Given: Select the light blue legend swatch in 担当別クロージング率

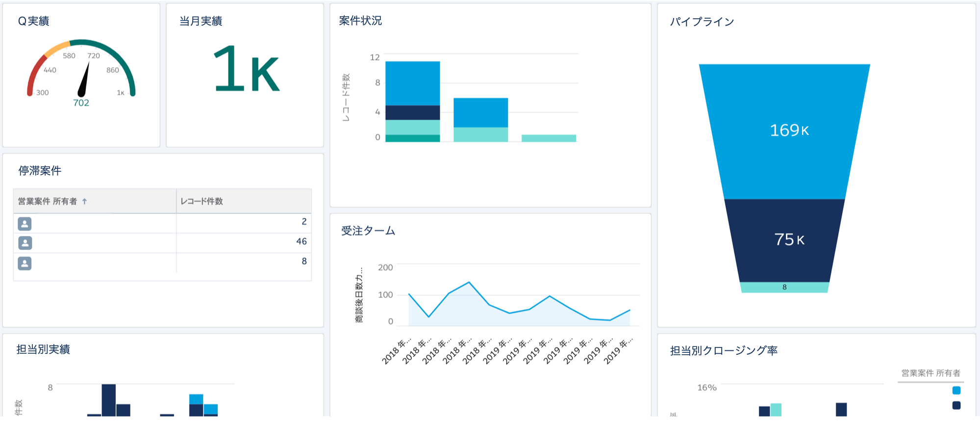Looking at the screenshot, I should [x=956, y=391].
